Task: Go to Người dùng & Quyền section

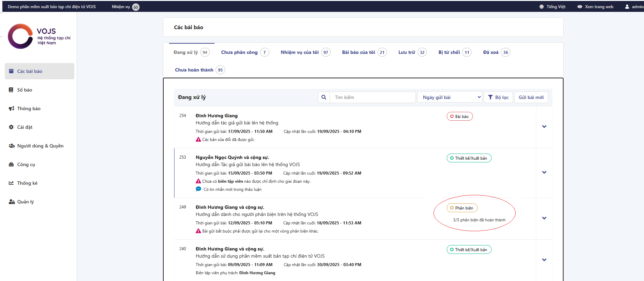Action: (40, 146)
